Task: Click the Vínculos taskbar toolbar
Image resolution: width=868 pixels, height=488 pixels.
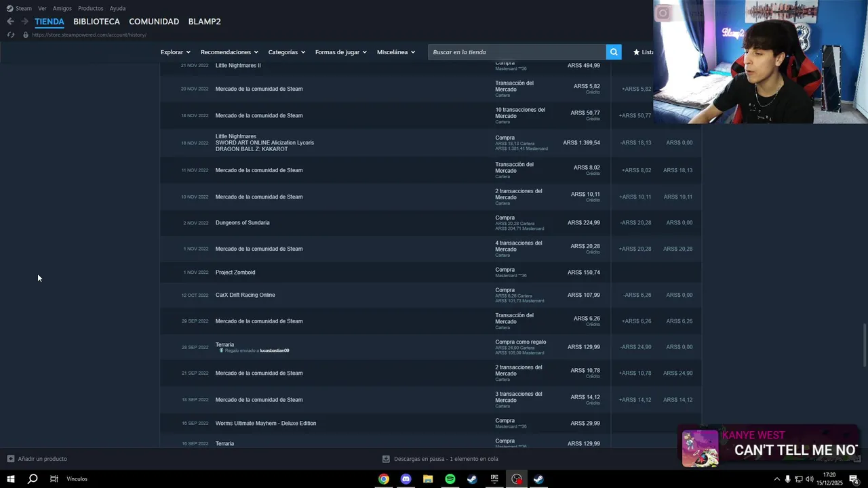Action: pyautogui.click(x=77, y=479)
